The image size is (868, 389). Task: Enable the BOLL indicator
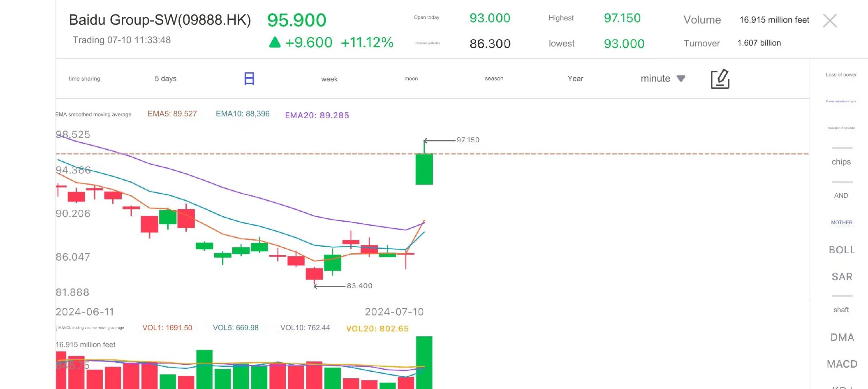click(842, 250)
